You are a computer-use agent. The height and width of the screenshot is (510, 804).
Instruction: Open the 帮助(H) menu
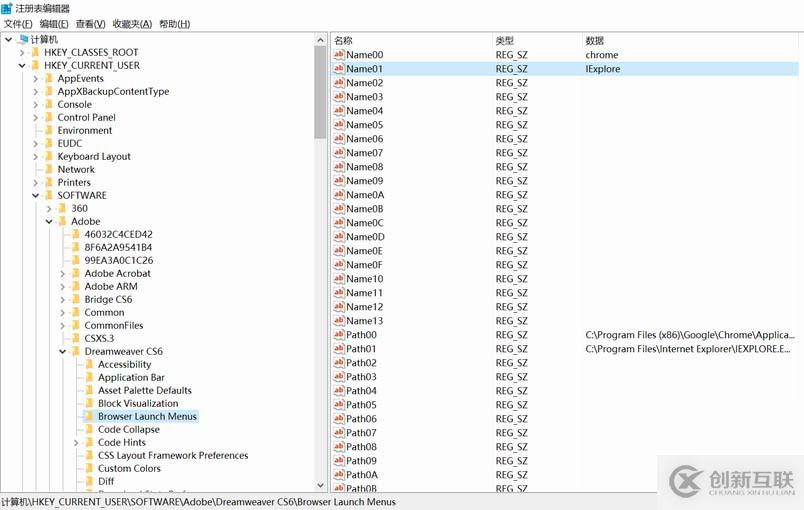tap(174, 24)
